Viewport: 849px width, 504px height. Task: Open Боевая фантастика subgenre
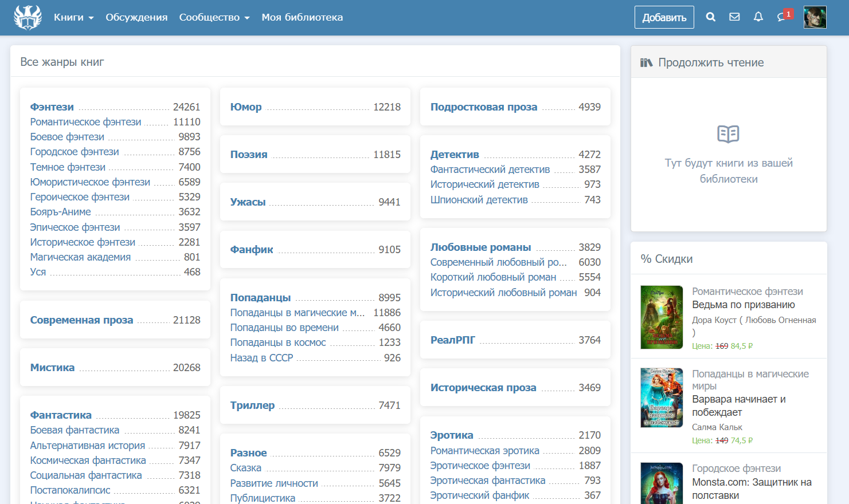[75, 430]
